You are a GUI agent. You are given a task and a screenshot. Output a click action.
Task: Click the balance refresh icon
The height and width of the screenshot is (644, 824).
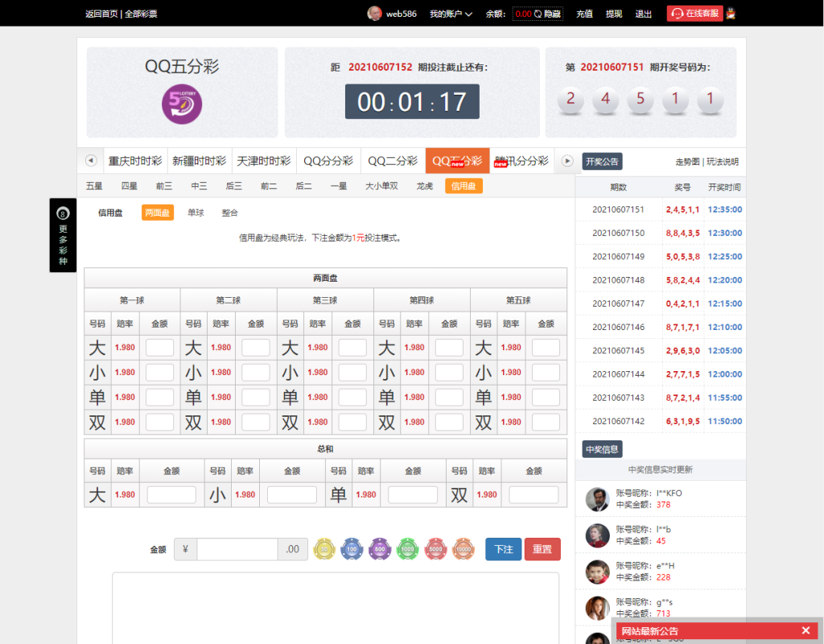point(538,14)
